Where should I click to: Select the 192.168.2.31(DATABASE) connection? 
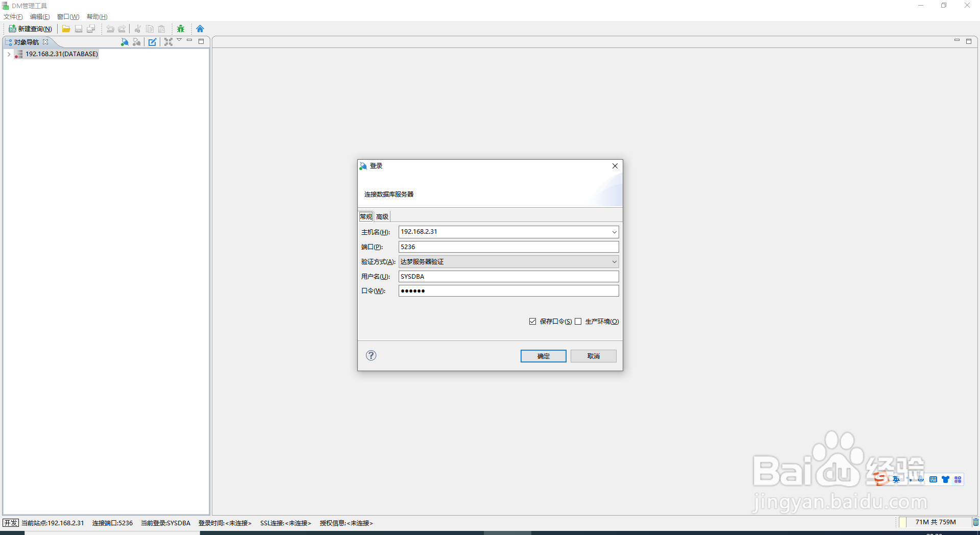click(61, 54)
